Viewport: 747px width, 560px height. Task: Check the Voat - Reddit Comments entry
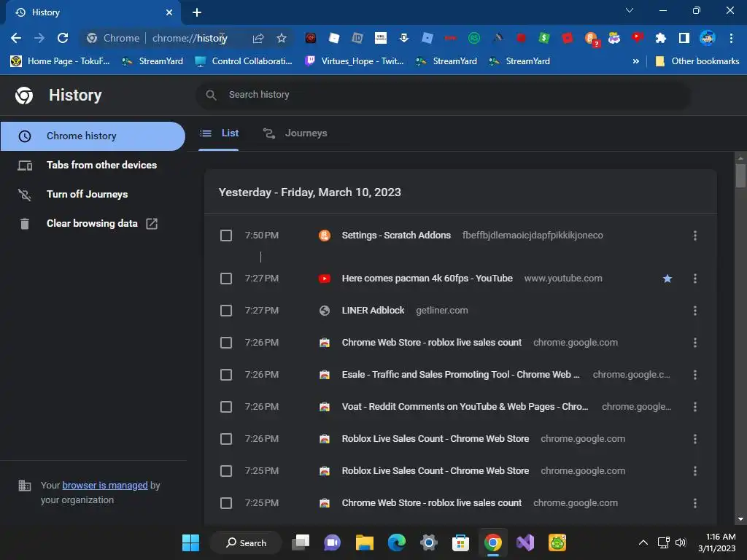226,407
